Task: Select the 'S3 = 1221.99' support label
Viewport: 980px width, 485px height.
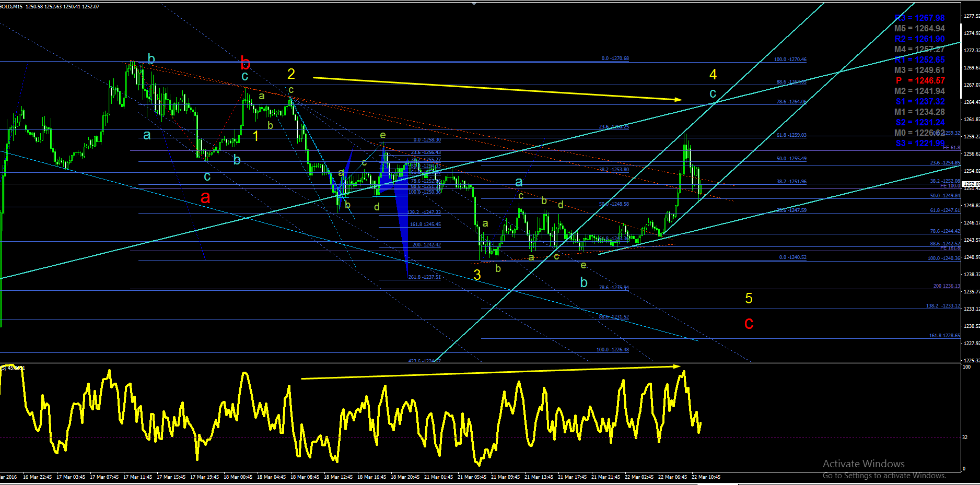Action: point(920,144)
